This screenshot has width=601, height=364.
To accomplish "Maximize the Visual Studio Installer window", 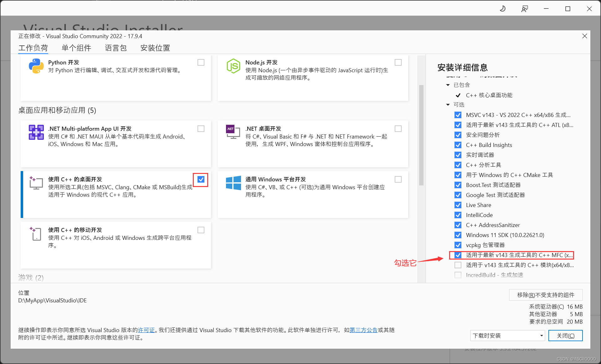I will tap(568, 9).
